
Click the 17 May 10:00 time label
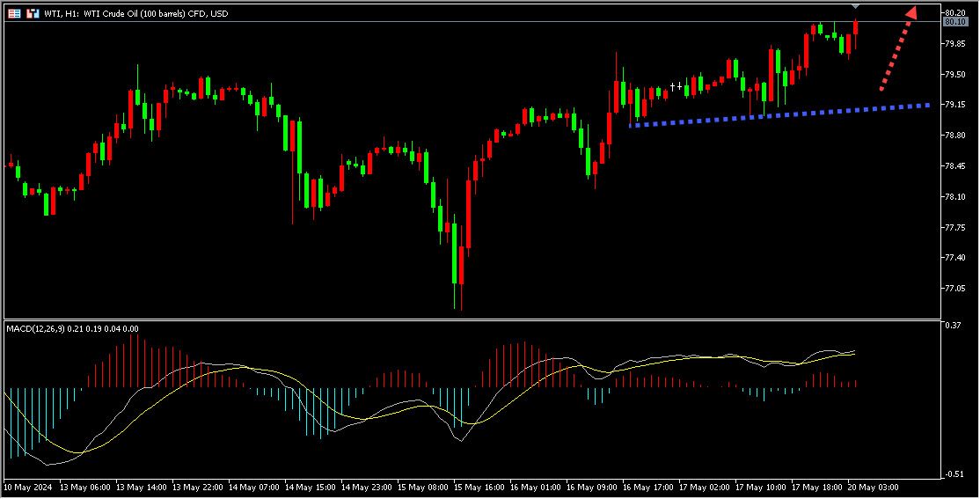pyautogui.click(x=760, y=486)
